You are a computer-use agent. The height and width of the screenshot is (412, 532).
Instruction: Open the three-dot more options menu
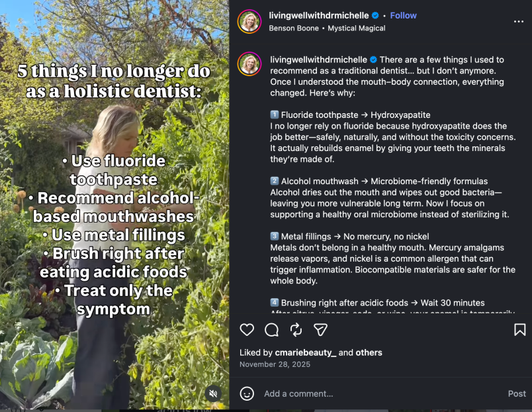click(518, 21)
